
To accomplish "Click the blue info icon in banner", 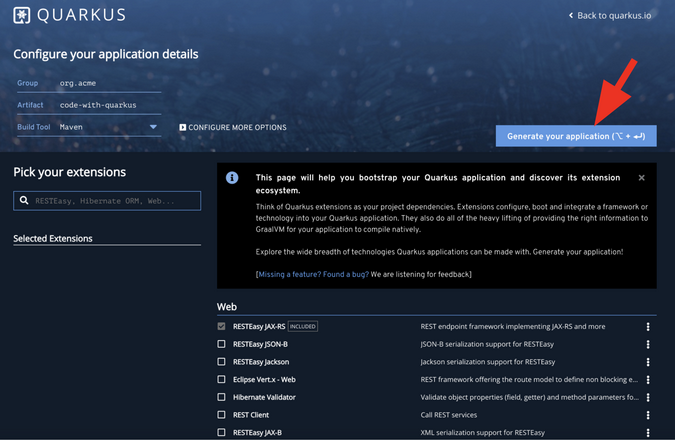I will (x=232, y=177).
